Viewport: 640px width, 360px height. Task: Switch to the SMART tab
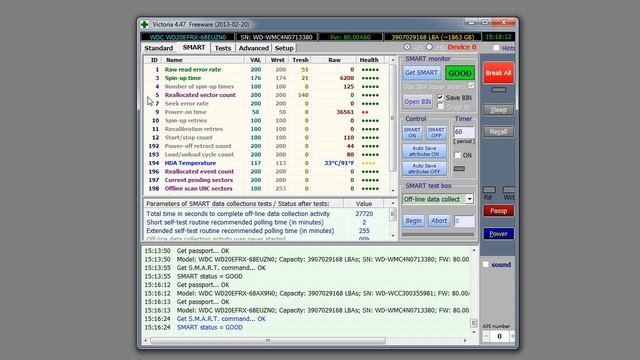tap(194, 48)
